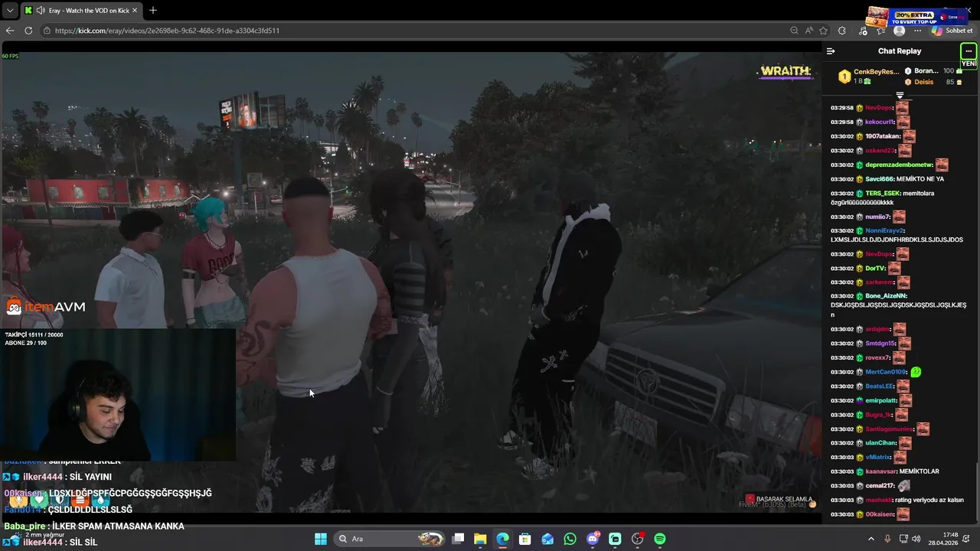Click depremzadembometw username in chat
Viewport: 980px width, 551px height.
(x=899, y=165)
